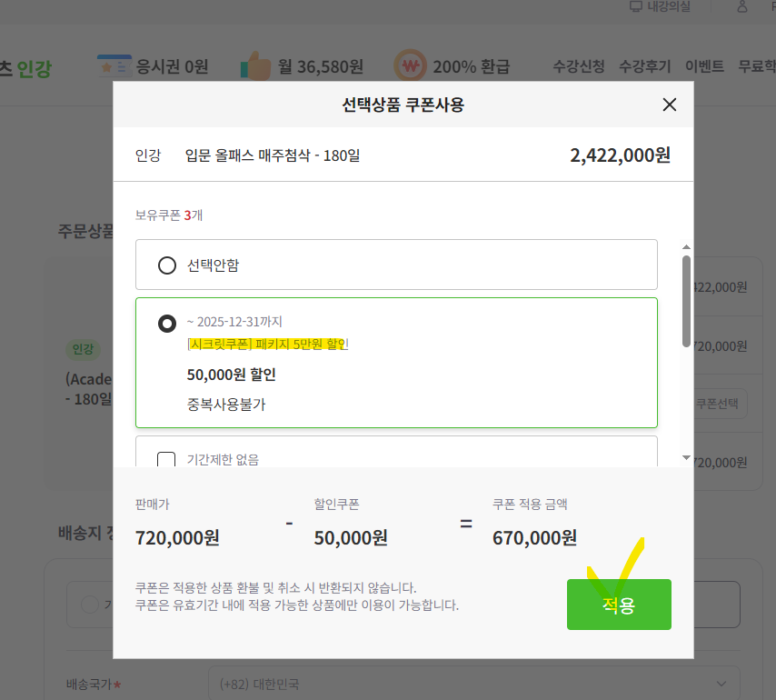Open the 수강신청 menu
Image resolution: width=776 pixels, height=700 pixels.
[579, 66]
